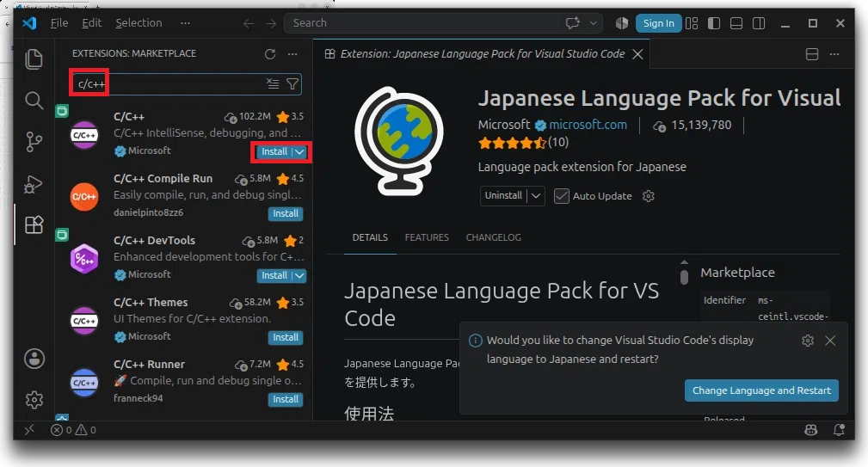Go forward in navigation history
Image resolution: width=868 pixels, height=467 pixels.
pos(271,23)
